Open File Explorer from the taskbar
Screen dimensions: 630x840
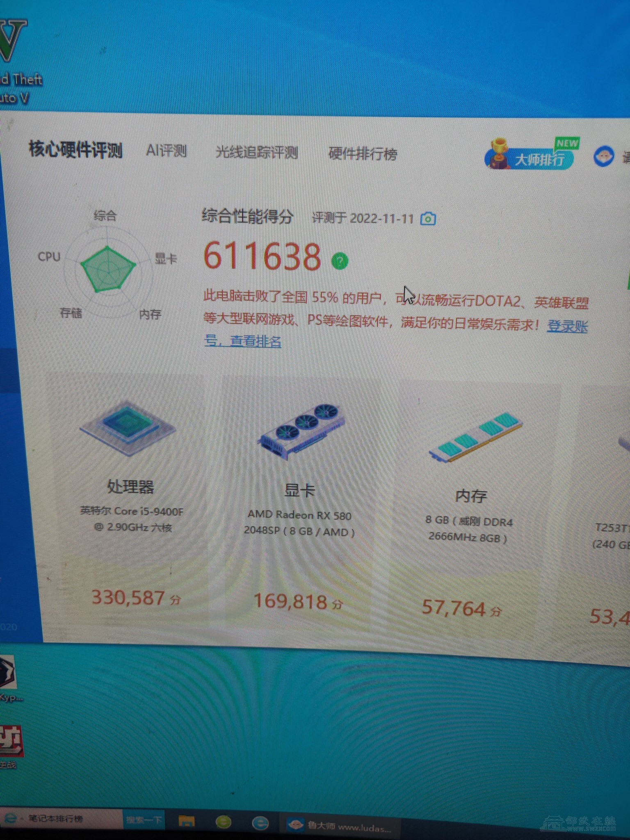point(187,822)
